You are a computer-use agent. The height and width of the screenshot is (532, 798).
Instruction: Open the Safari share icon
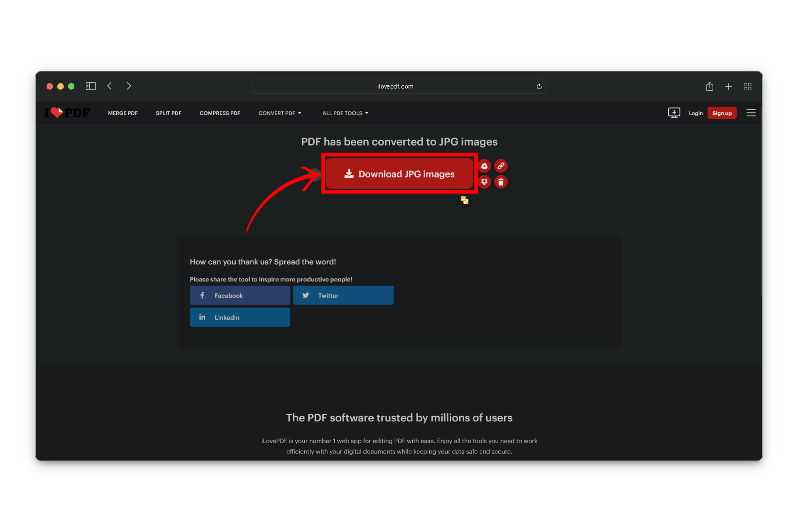709,86
